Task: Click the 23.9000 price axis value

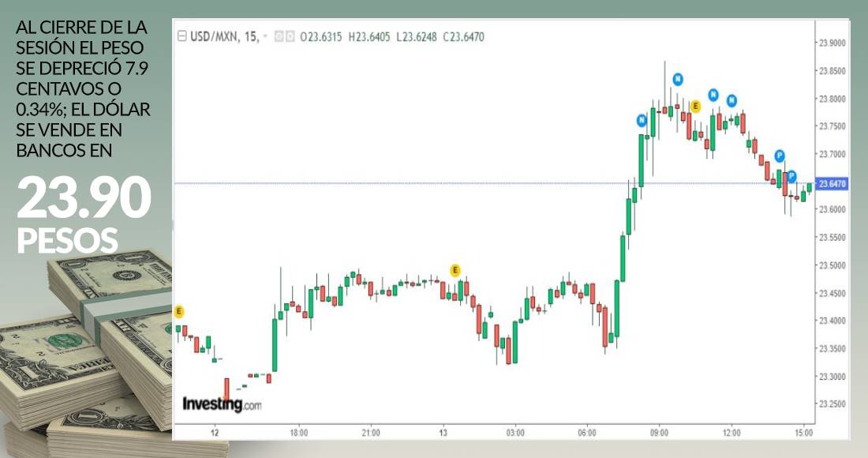Action: 833,43
